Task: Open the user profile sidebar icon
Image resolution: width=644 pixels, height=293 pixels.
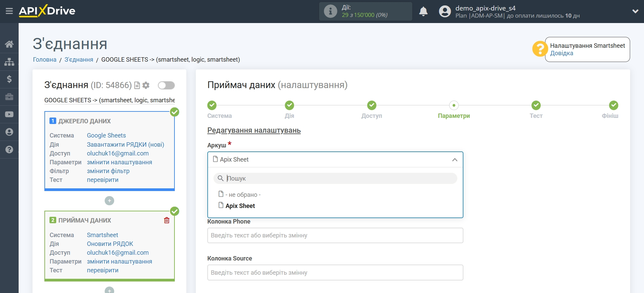Action: 9,132
